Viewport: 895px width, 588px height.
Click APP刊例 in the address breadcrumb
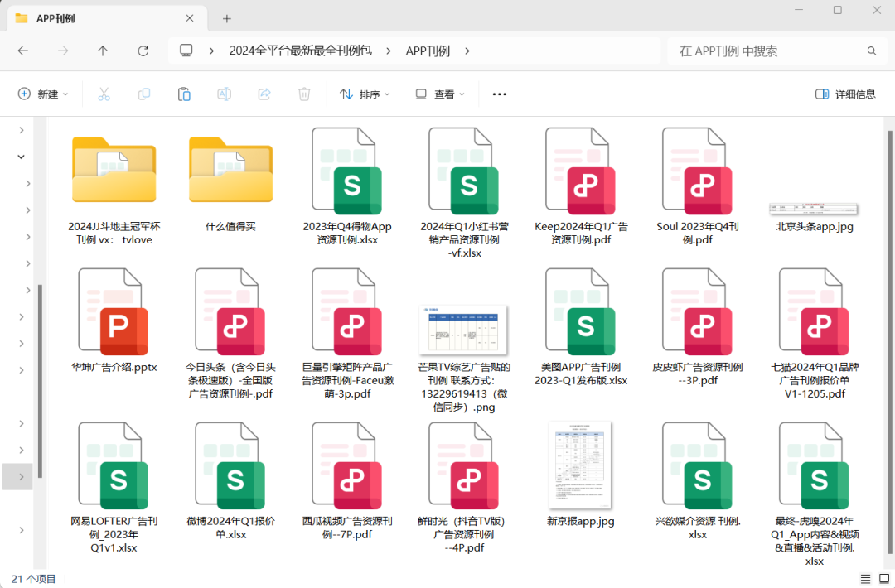point(428,51)
